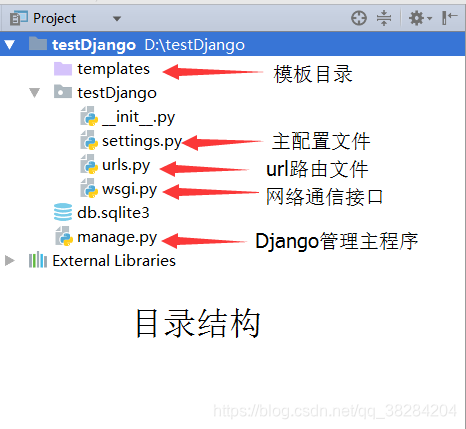
Task: Select urls.py in the tree
Action: (x=126, y=165)
